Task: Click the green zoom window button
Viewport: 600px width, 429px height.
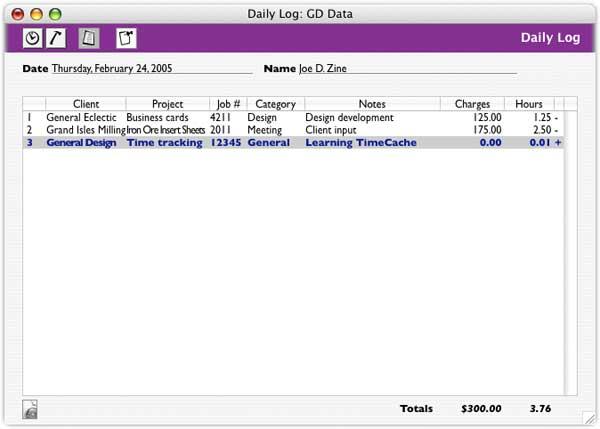Action: (x=55, y=14)
